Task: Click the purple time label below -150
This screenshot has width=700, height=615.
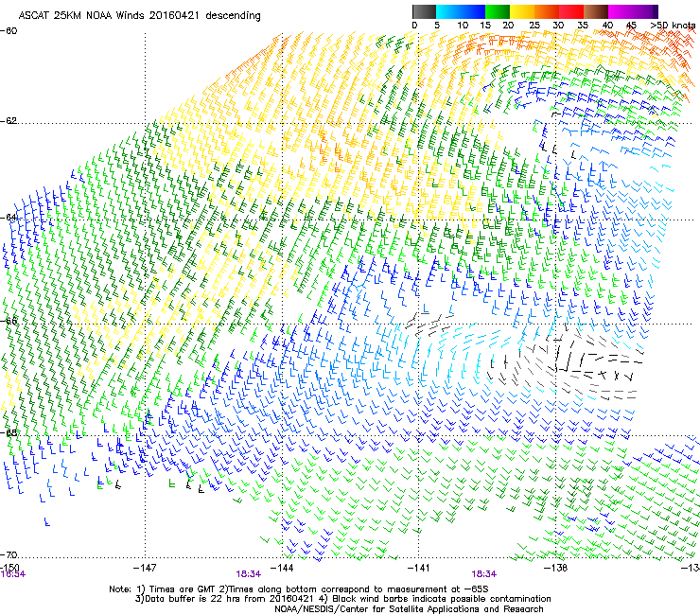Action: [13, 574]
